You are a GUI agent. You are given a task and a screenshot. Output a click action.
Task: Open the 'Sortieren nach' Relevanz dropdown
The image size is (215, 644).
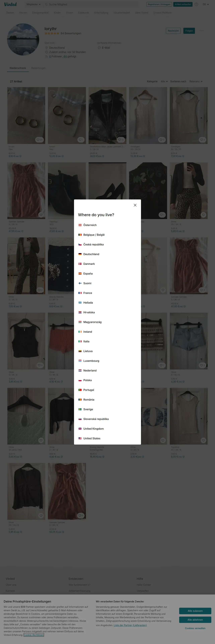[x=196, y=81]
